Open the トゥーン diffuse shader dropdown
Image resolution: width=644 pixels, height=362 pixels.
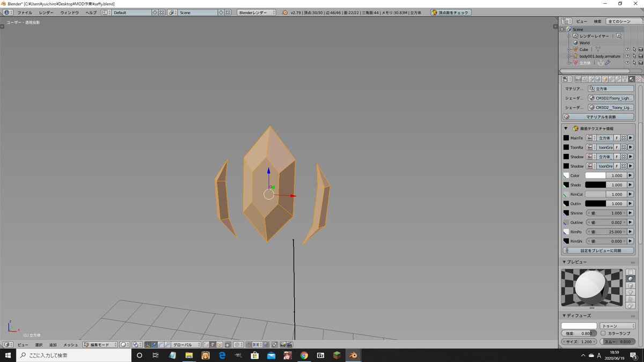coord(617,326)
